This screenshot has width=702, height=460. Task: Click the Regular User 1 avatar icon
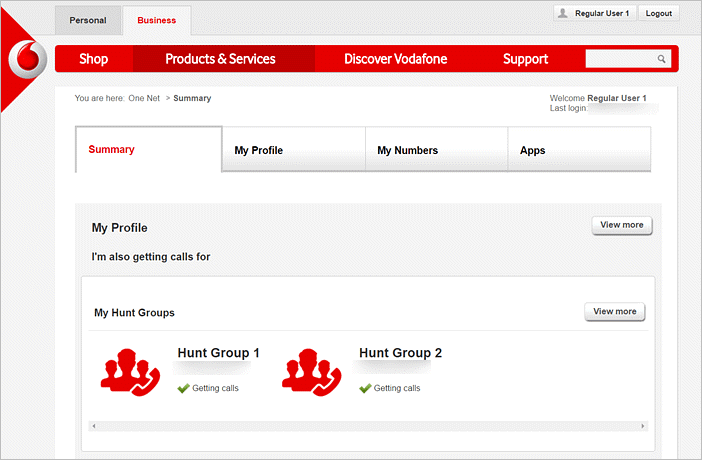point(564,14)
